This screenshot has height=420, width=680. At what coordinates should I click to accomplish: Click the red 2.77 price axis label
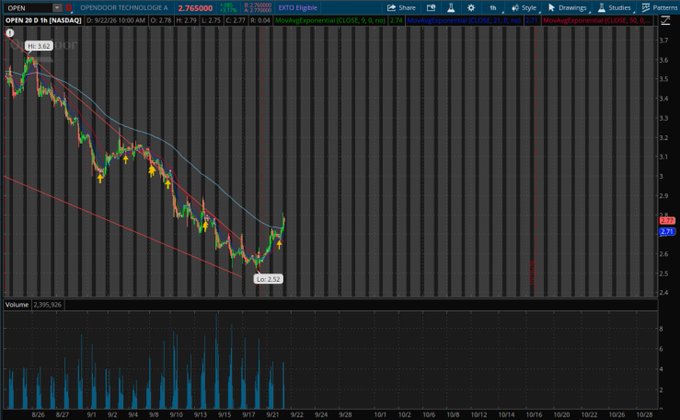[x=667, y=220]
